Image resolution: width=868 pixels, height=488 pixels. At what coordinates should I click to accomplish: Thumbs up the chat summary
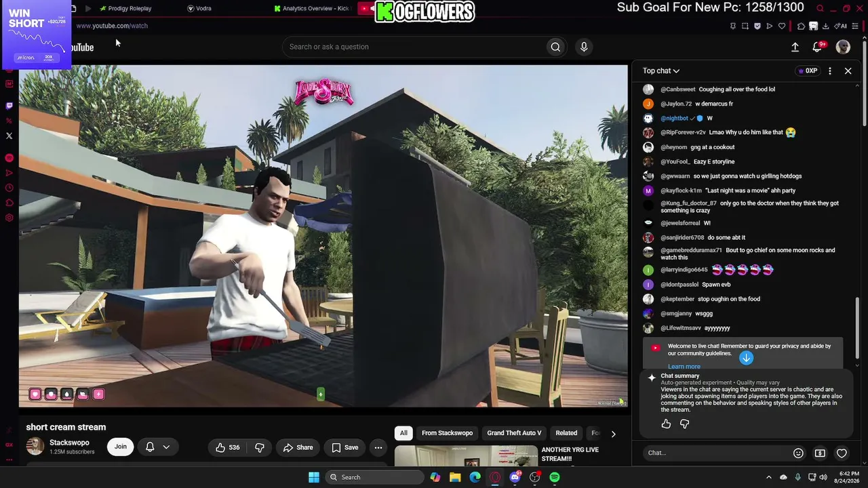coord(666,424)
